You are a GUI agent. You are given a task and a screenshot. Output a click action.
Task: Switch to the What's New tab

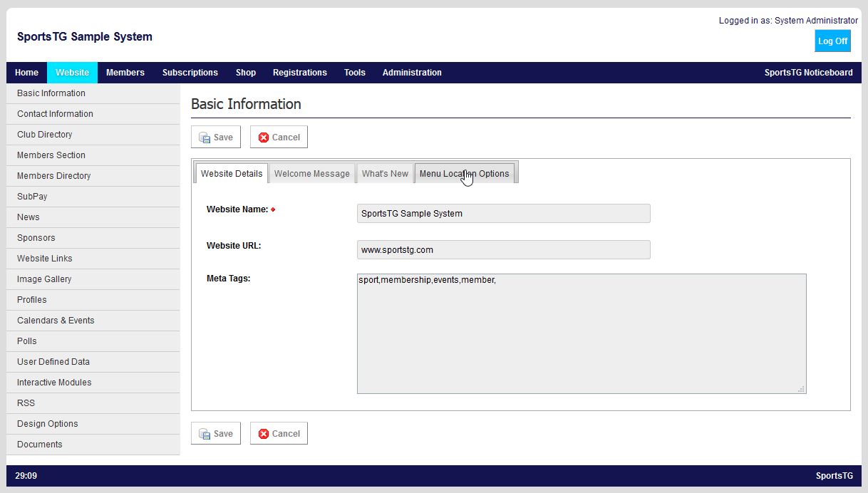pos(385,173)
